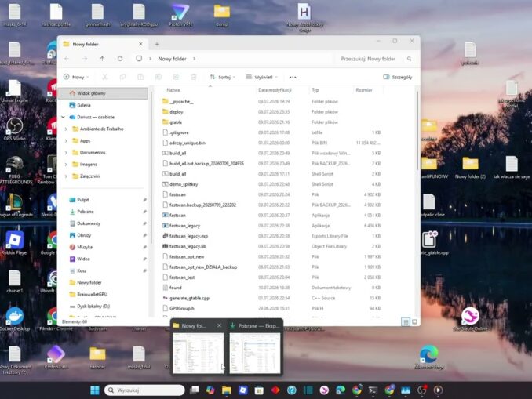Click the Cut scissors icon in the toolbar
This screenshot has height=399, width=532.
(x=105, y=77)
